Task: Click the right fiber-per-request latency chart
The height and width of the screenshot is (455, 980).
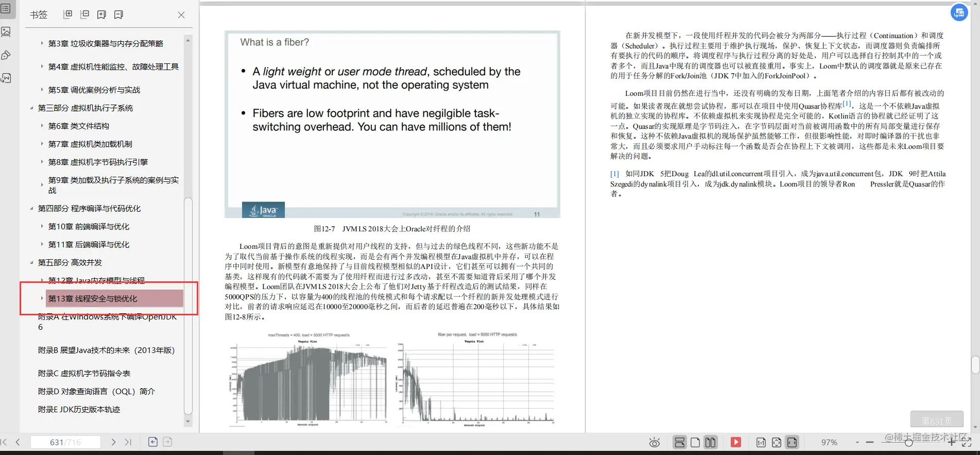Action: tap(475, 380)
